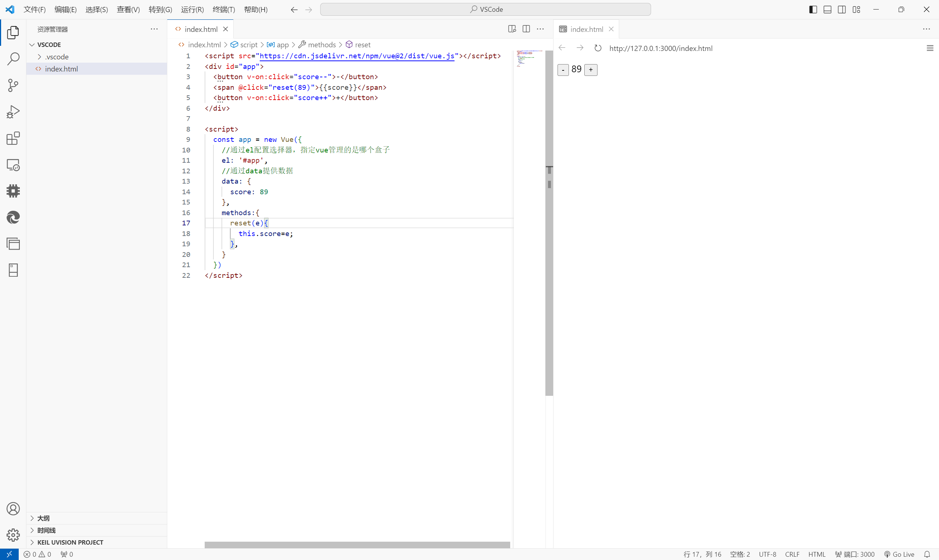Viewport: 939px width, 560px height.
Task: Open the Extensions view
Action: coord(13,138)
